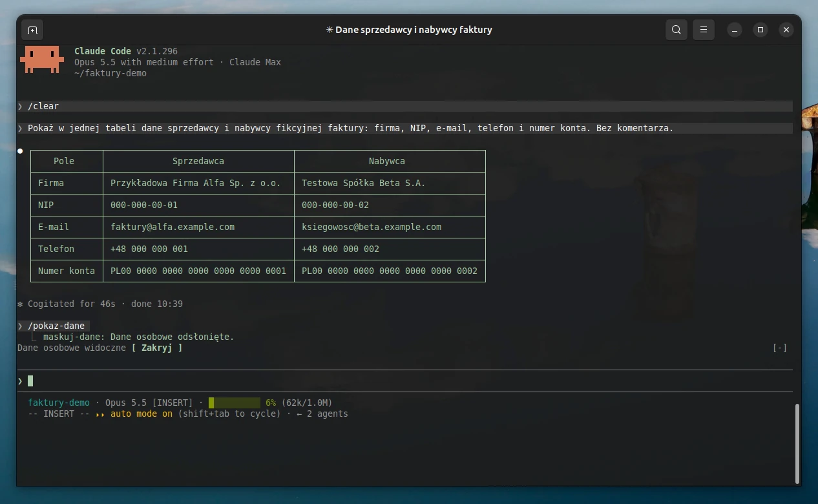Click the Numer konta row label

(x=67, y=271)
